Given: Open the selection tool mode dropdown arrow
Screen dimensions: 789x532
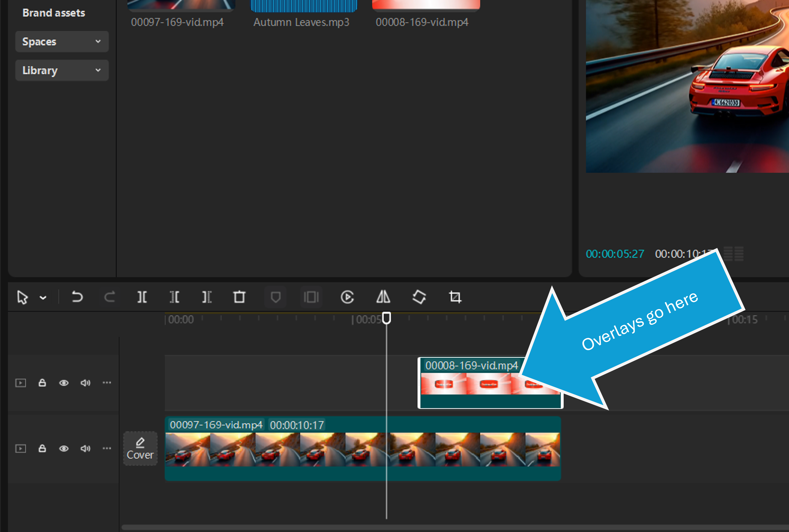Looking at the screenshot, I should [x=43, y=298].
